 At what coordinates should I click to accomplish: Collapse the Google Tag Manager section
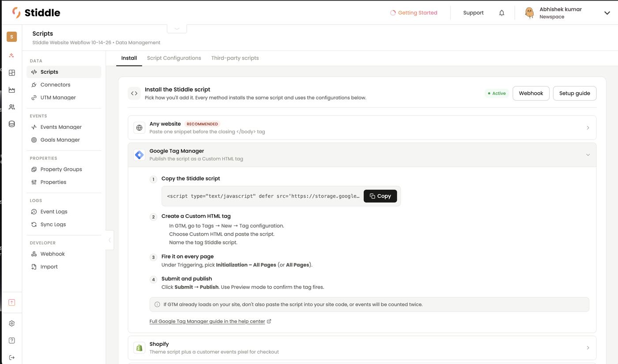pyautogui.click(x=362, y=155)
